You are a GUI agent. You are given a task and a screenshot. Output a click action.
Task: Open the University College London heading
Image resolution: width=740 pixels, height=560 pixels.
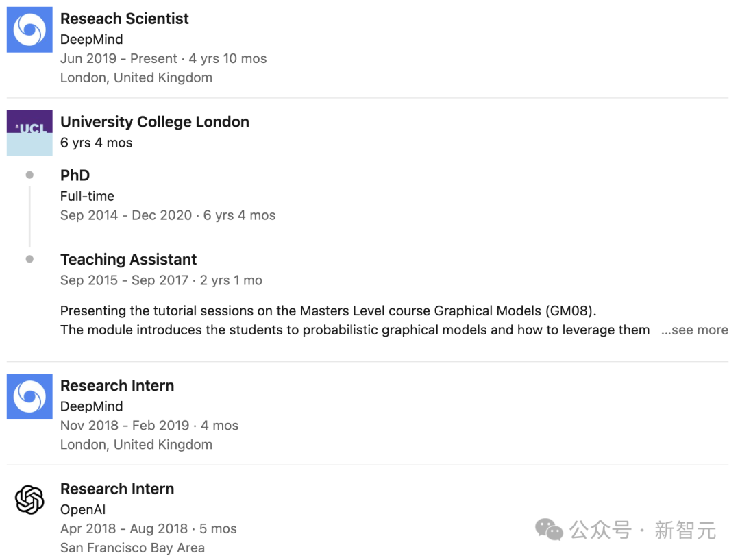click(155, 122)
